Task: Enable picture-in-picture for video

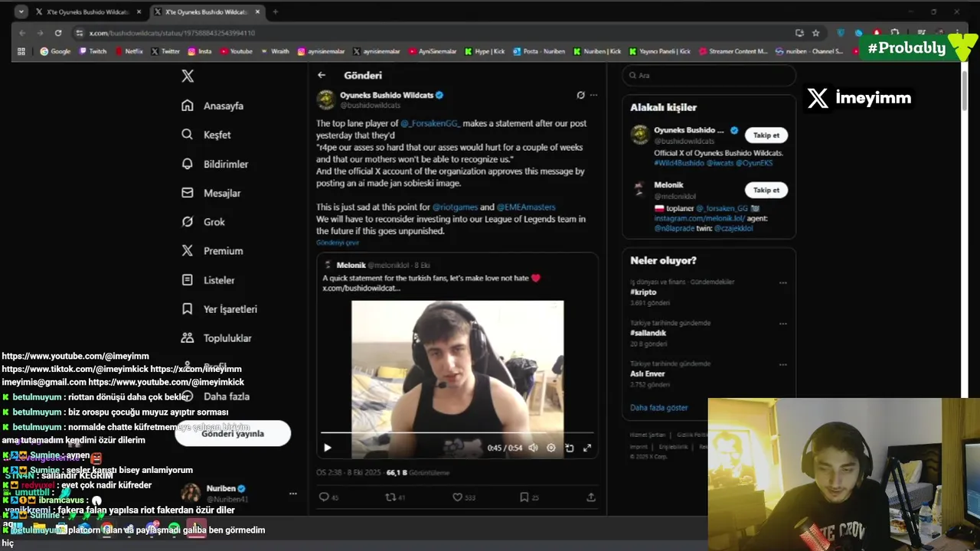Action: [569, 448]
